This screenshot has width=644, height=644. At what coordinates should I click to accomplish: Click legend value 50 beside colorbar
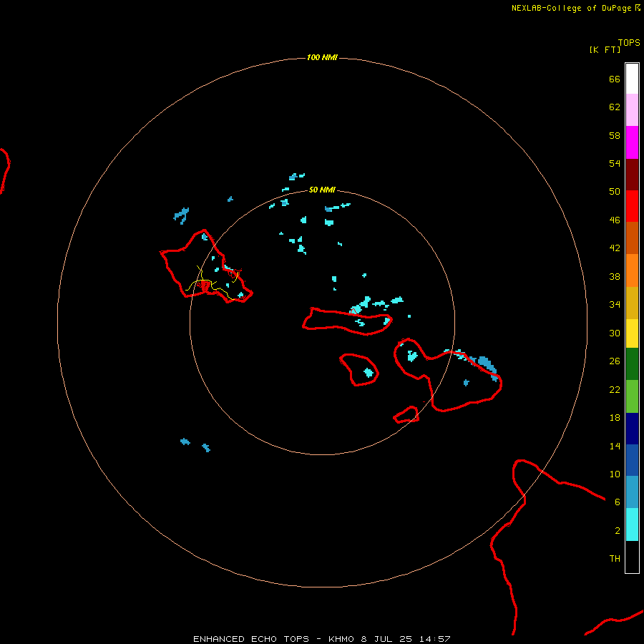(x=615, y=192)
